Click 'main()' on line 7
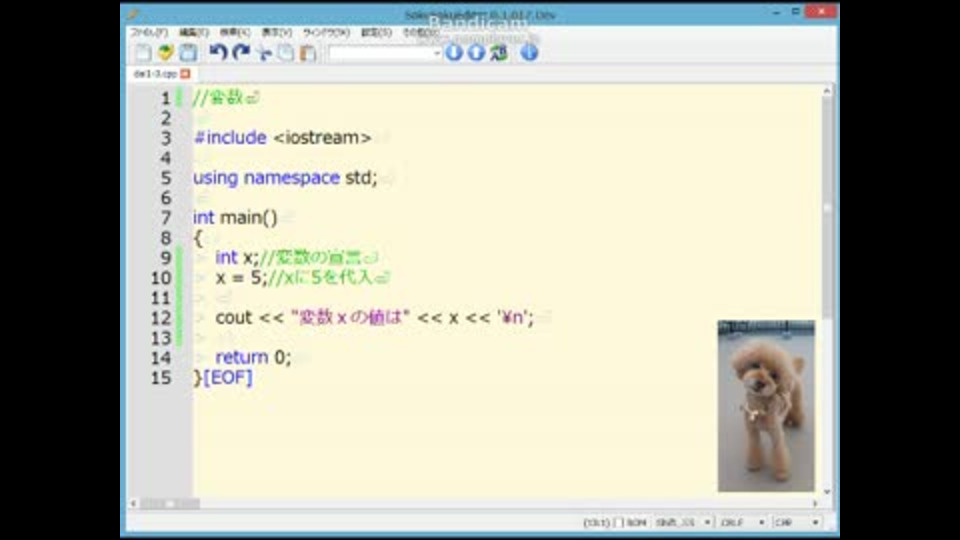The image size is (960, 540). coord(249,217)
